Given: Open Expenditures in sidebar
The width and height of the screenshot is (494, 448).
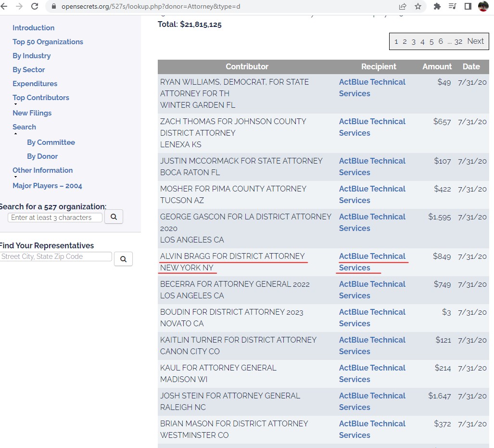Looking at the screenshot, I should pos(35,84).
